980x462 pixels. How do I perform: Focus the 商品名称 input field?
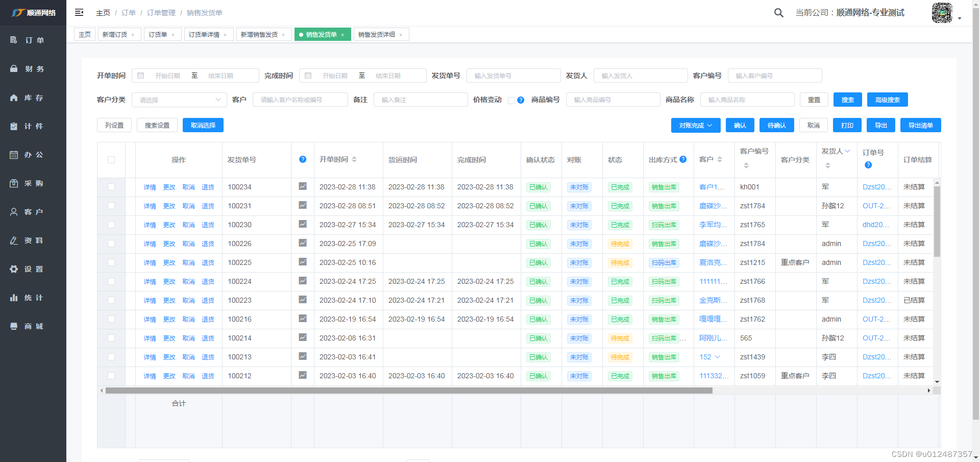(x=747, y=100)
